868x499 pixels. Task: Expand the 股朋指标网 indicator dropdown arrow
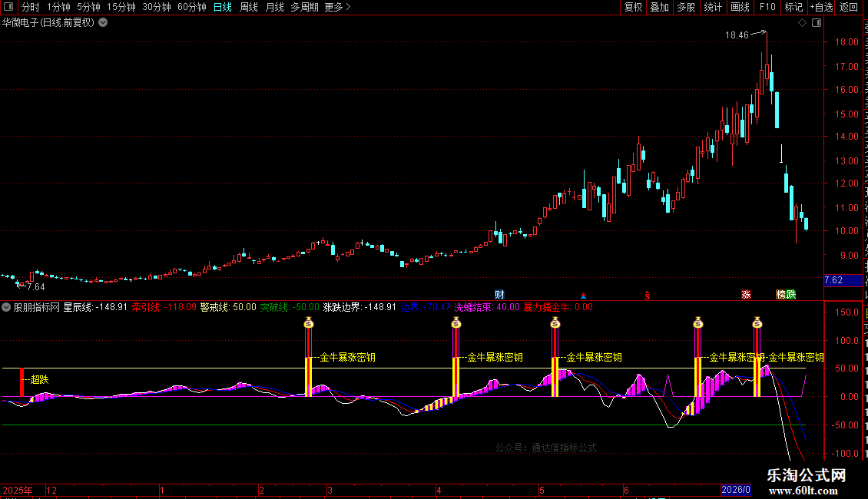(6, 307)
